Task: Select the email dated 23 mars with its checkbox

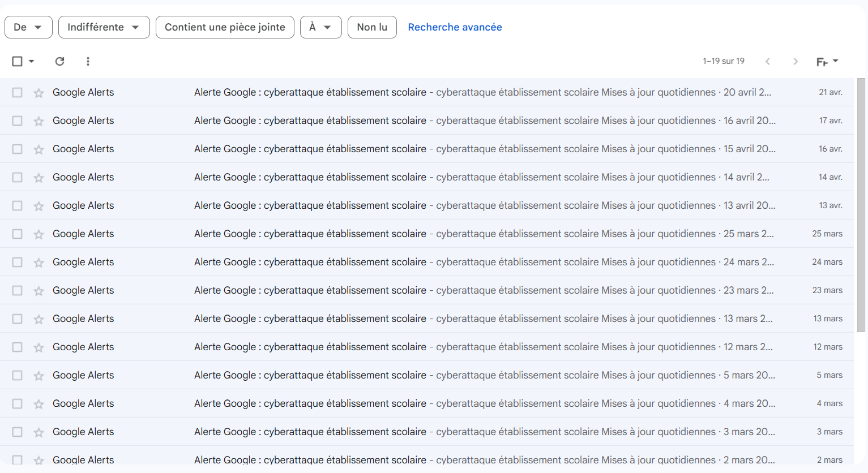Action: pyautogui.click(x=18, y=290)
